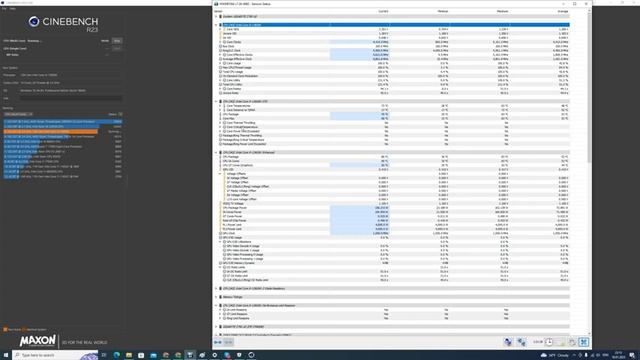Expand the Core Effective Clocks row
The width and height of the screenshot is (640, 360).
coord(220,55)
